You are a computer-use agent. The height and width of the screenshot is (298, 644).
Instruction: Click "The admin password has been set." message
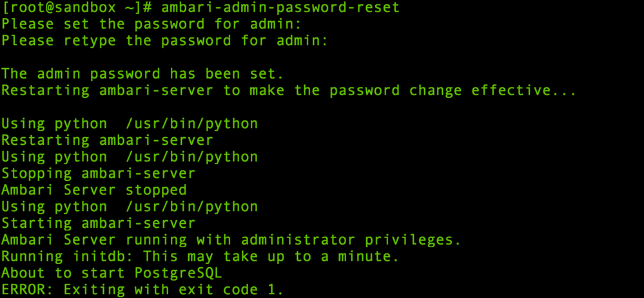pos(142,74)
